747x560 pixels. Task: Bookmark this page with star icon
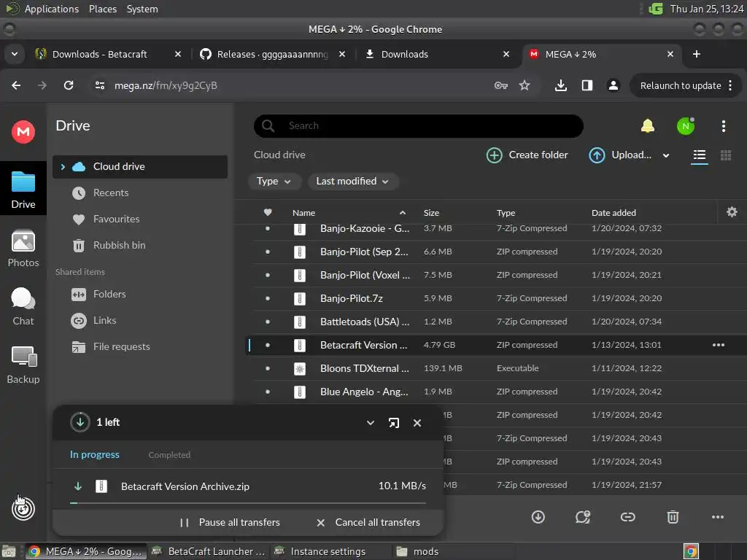[x=525, y=85]
